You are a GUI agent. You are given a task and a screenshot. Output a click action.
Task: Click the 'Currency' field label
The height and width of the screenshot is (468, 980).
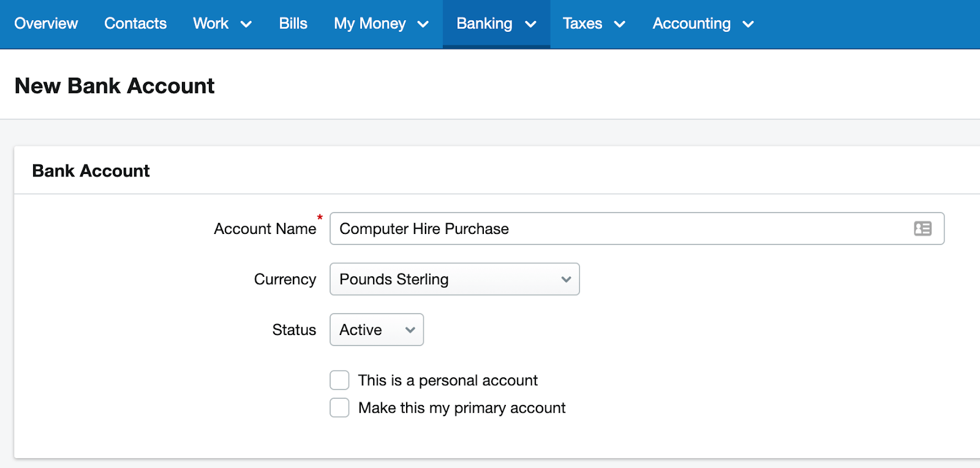[x=285, y=279]
